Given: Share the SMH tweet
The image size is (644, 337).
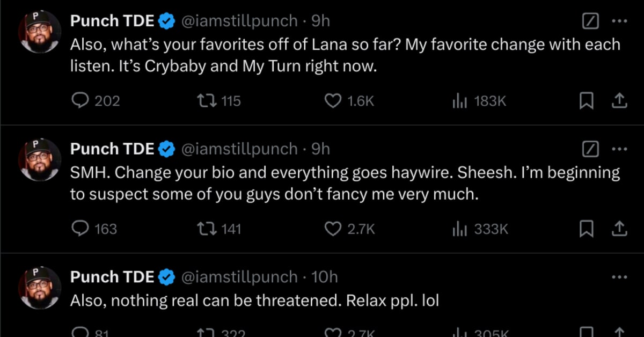Looking at the screenshot, I should tap(620, 229).
